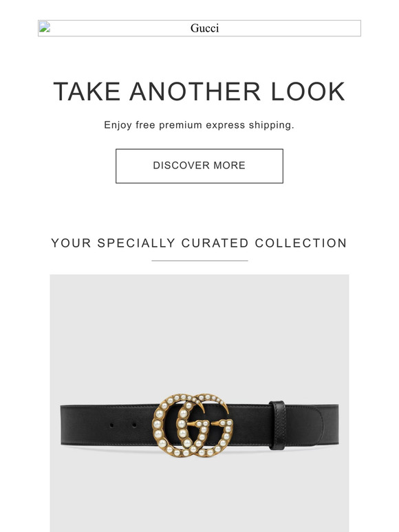
Task: Click the YOUR SPECIALLY CURATED COLLECTION heading
Action: click(x=199, y=243)
